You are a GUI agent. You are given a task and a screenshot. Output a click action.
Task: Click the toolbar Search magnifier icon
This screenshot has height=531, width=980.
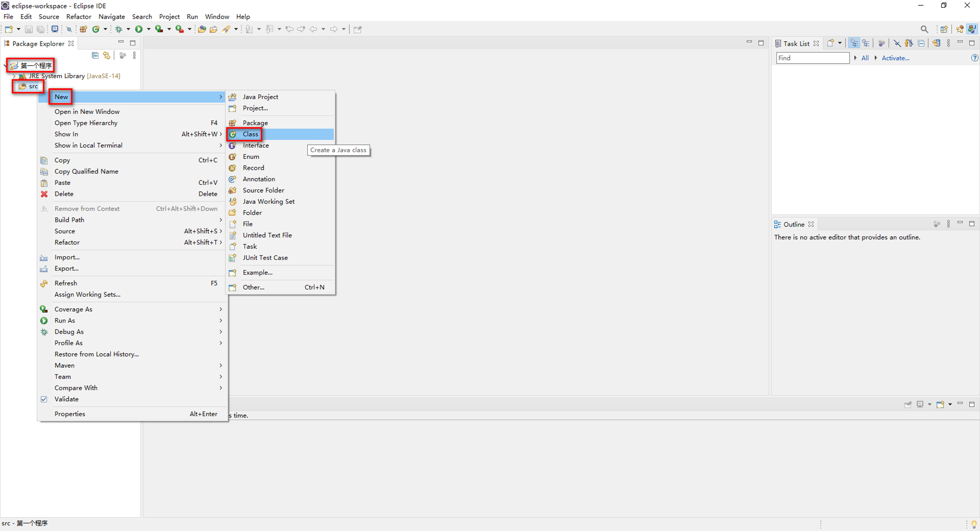click(x=924, y=29)
